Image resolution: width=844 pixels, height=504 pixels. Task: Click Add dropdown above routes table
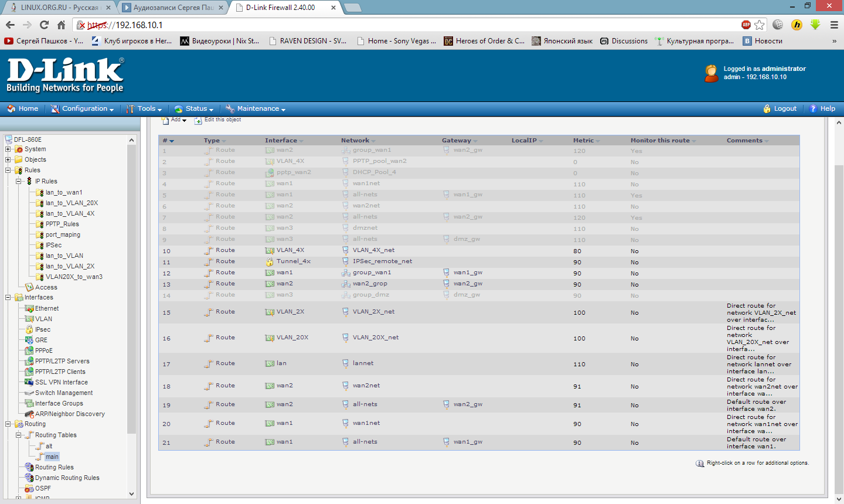pos(175,120)
